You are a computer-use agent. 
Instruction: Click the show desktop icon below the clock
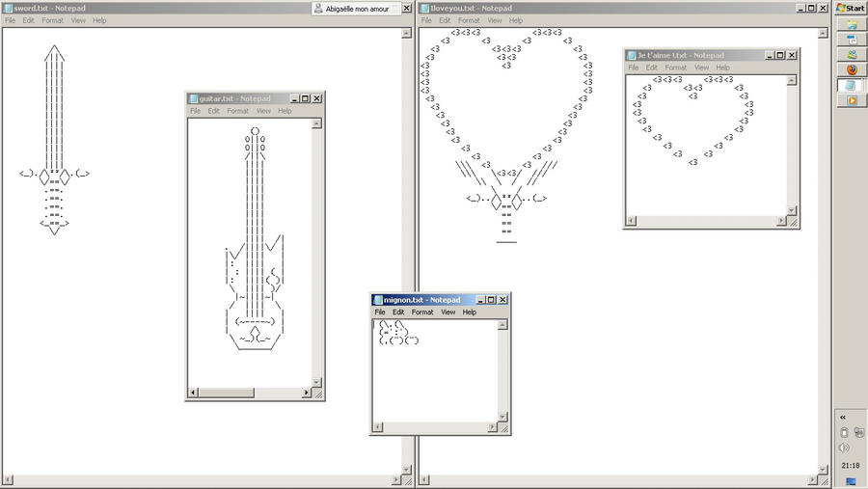click(851, 481)
